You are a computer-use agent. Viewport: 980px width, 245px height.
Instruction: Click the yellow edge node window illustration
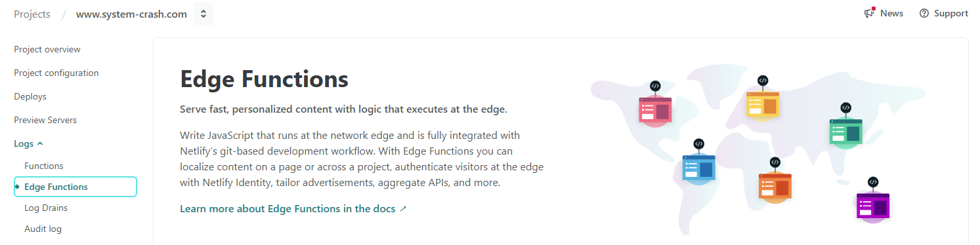tap(763, 104)
